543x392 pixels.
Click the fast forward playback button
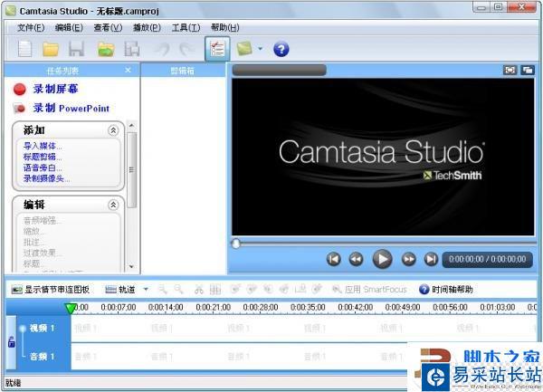(x=409, y=259)
